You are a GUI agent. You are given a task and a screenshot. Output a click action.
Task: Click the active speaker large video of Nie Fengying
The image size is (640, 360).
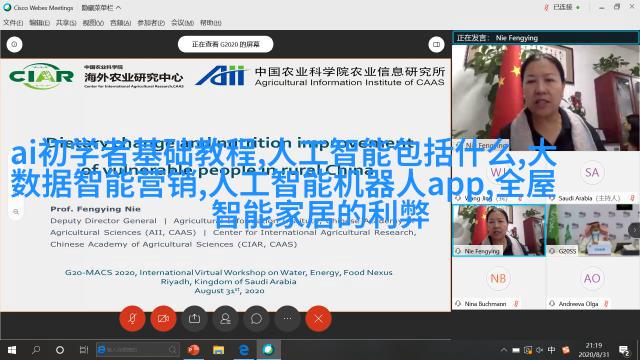click(546, 98)
